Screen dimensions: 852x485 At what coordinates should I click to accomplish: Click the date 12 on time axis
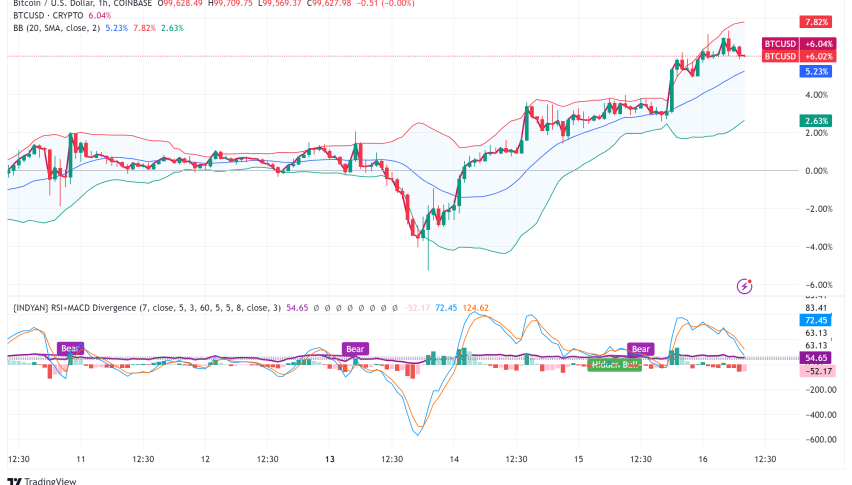[x=205, y=459]
